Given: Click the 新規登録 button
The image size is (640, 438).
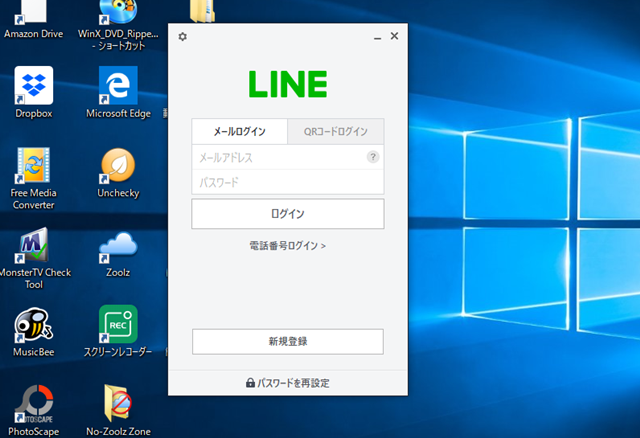Looking at the screenshot, I should point(288,342).
